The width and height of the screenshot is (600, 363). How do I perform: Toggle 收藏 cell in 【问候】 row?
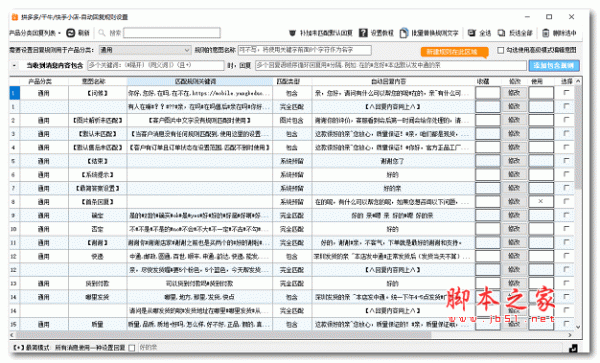(x=488, y=93)
